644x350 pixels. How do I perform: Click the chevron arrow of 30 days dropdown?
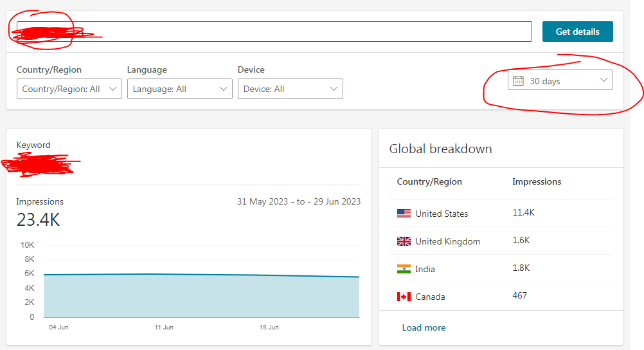604,80
